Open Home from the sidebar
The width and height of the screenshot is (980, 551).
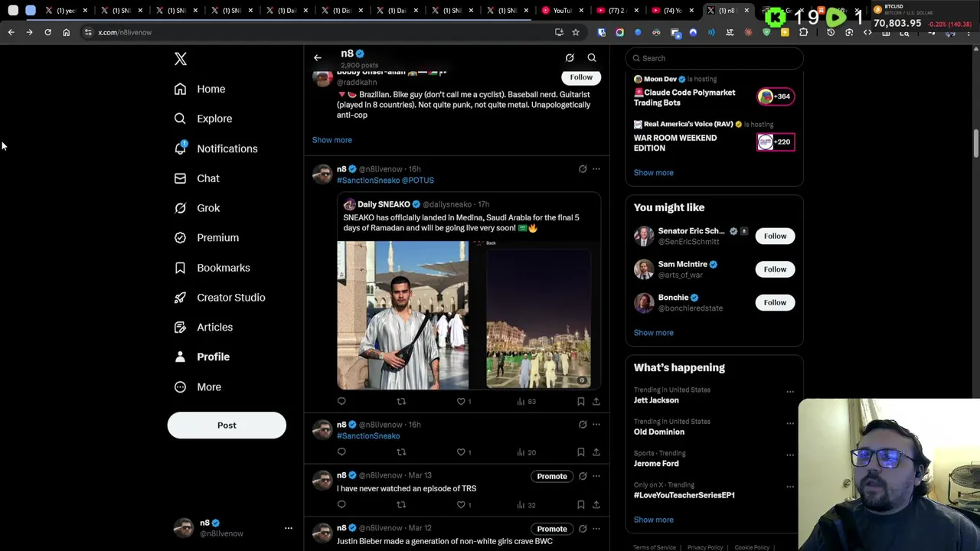200,89
